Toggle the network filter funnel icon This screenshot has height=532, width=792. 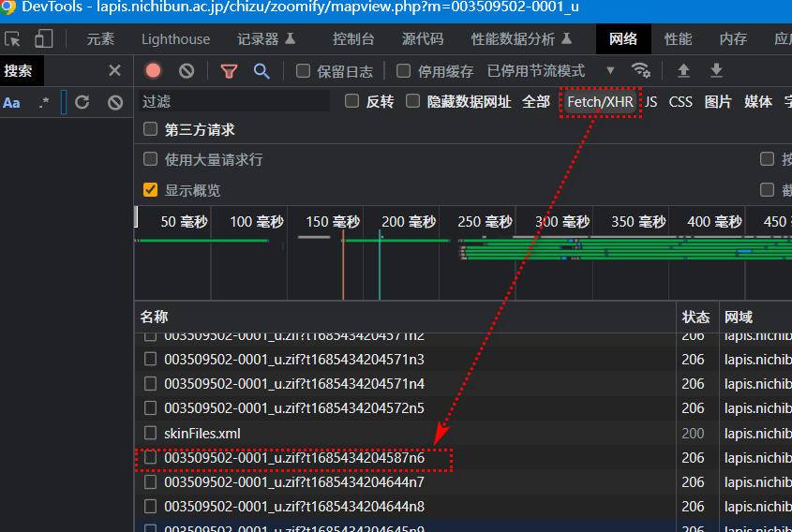pos(229,71)
